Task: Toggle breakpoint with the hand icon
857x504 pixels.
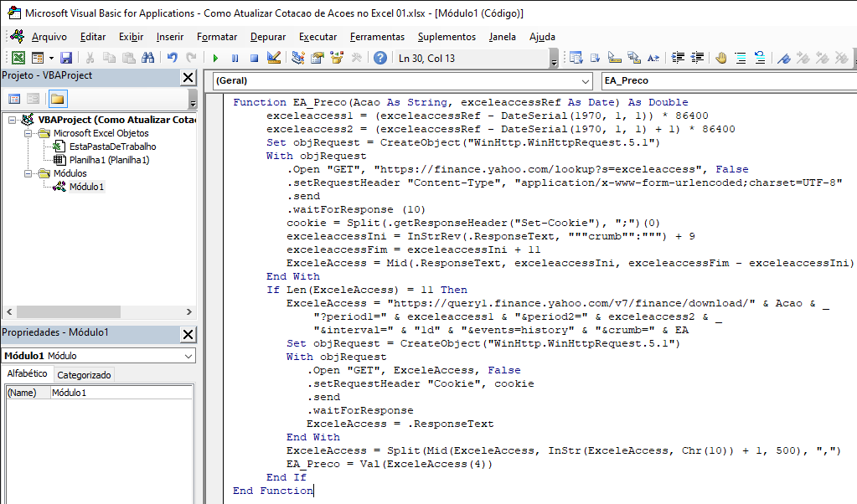Action: click(x=721, y=58)
